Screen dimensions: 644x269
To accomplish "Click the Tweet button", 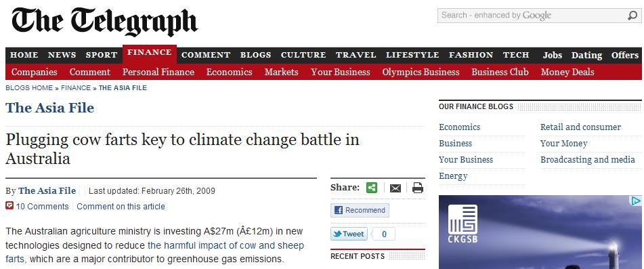I will pyautogui.click(x=349, y=234).
